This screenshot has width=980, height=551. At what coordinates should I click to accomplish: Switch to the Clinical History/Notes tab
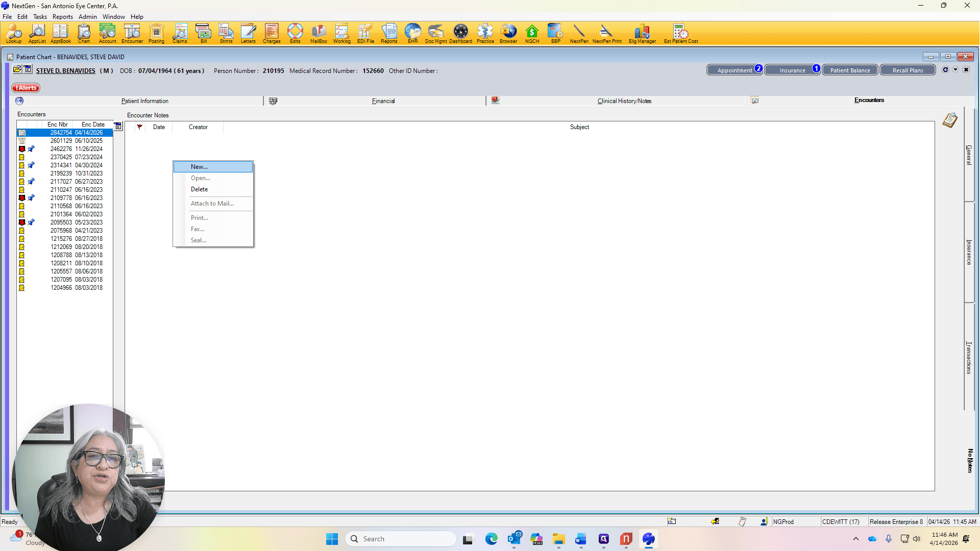pos(624,101)
